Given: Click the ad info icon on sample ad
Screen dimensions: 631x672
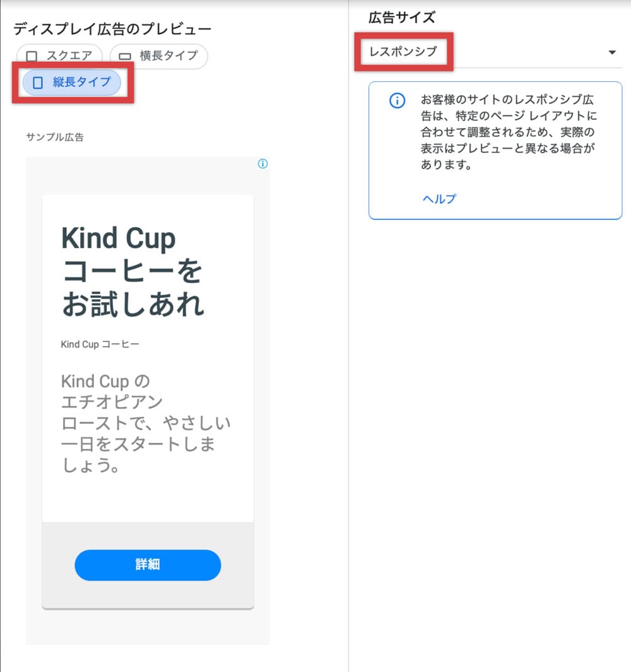Looking at the screenshot, I should tap(262, 163).
